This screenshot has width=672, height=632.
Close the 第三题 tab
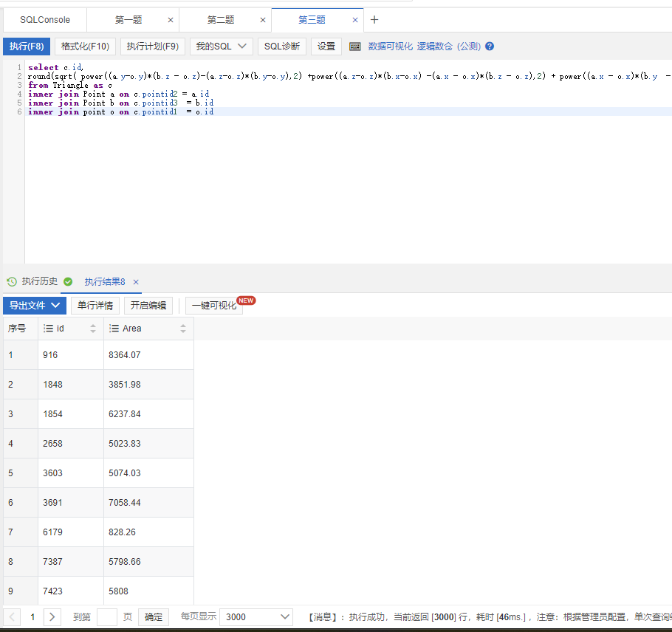[x=355, y=20]
